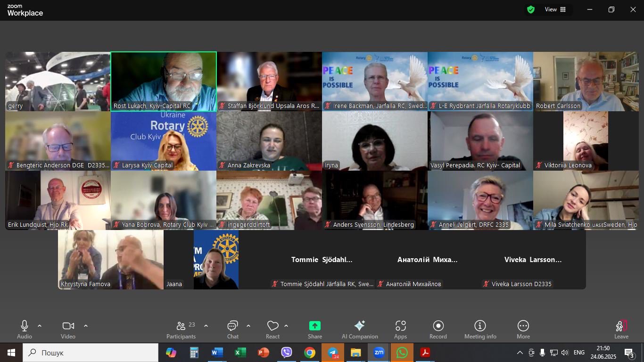Click the green Share screen icon
The height and width of the screenshot is (362, 644).
pyautogui.click(x=315, y=326)
